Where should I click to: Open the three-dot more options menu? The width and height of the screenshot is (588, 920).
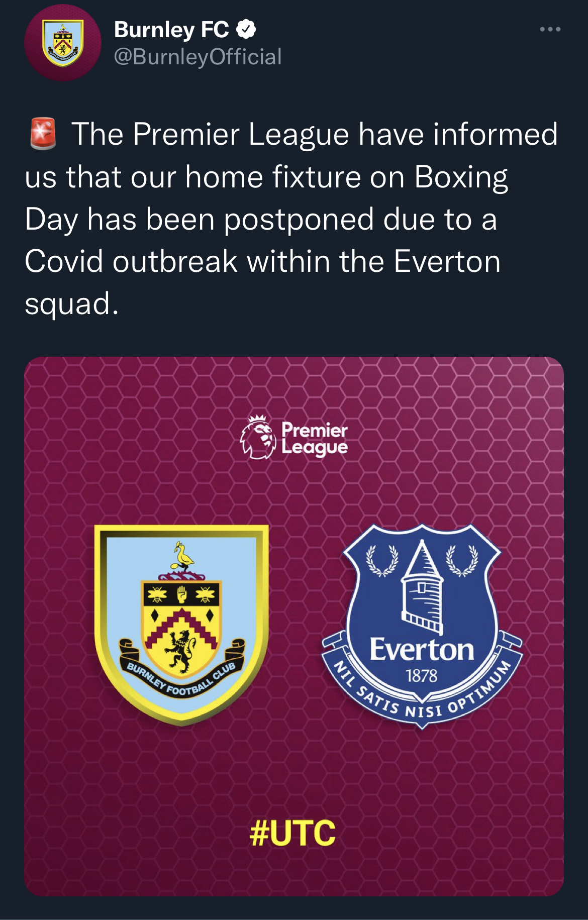click(550, 30)
